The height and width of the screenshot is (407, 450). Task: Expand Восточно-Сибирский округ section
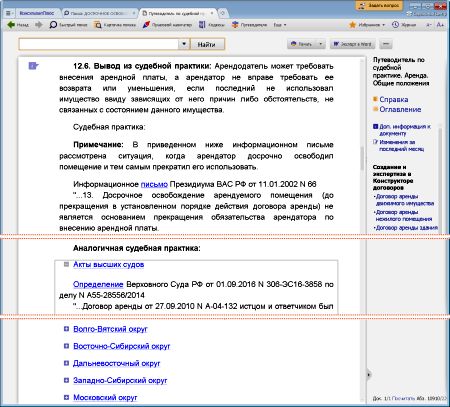pyautogui.click(x=66, y=346)
